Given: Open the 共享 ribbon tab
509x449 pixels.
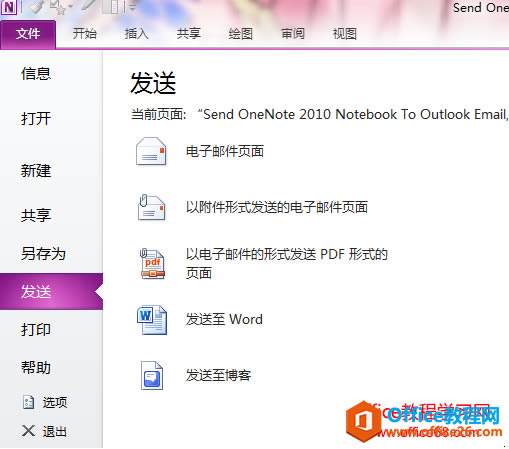Looking at the screenshot, I should coord(188,34).
